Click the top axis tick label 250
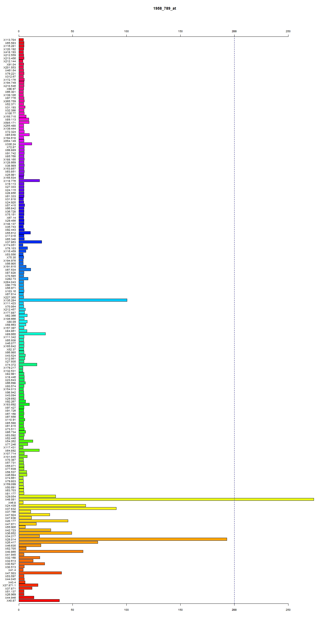322x644 pixels. 288,31
